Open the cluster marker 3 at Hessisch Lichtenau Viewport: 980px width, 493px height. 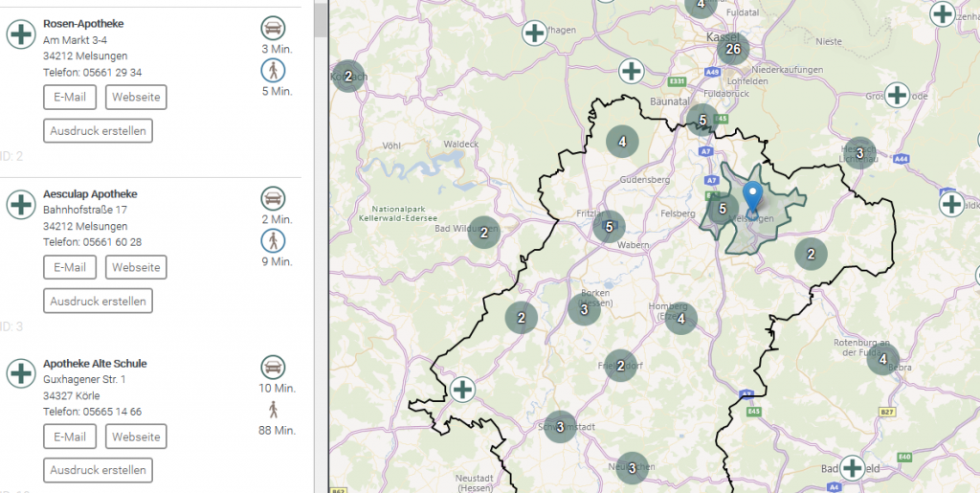(859, 152)
